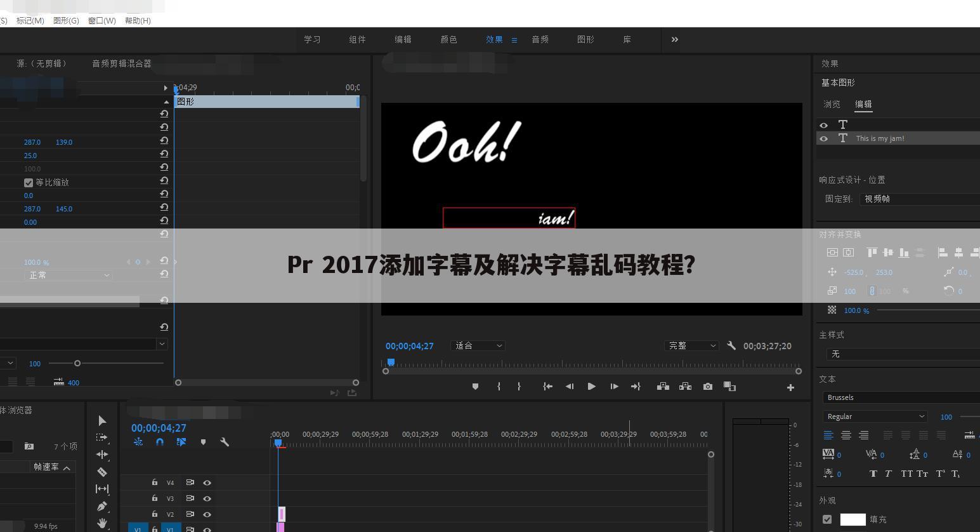Toggle the 等比缩放 uniform scale checkbox
Image resolution: width=980 pixels, height=532 pixels.
[29, 183]
